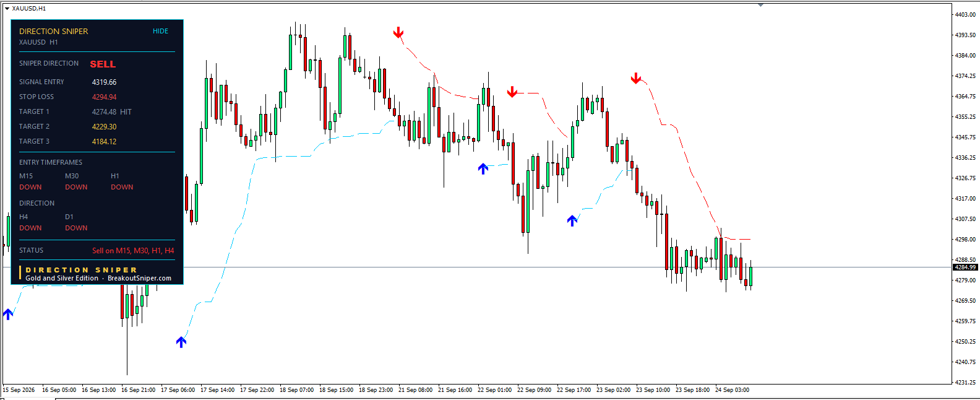
Task: Click the current price label 4284.99
Action: (965, 267)
